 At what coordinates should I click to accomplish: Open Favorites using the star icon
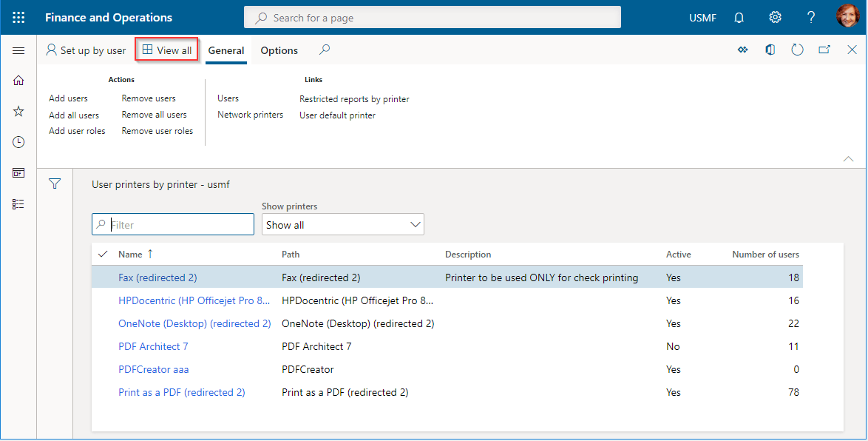coord(18,111)
